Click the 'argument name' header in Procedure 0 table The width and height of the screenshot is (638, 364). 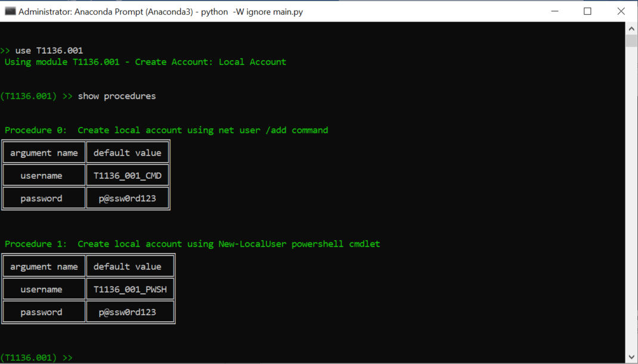(44, 153)
